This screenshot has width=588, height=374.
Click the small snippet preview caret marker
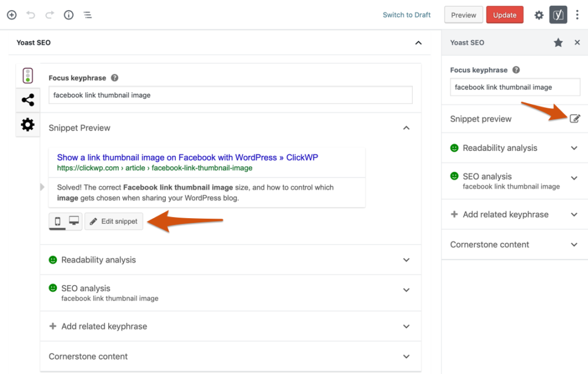pos(42,187)
